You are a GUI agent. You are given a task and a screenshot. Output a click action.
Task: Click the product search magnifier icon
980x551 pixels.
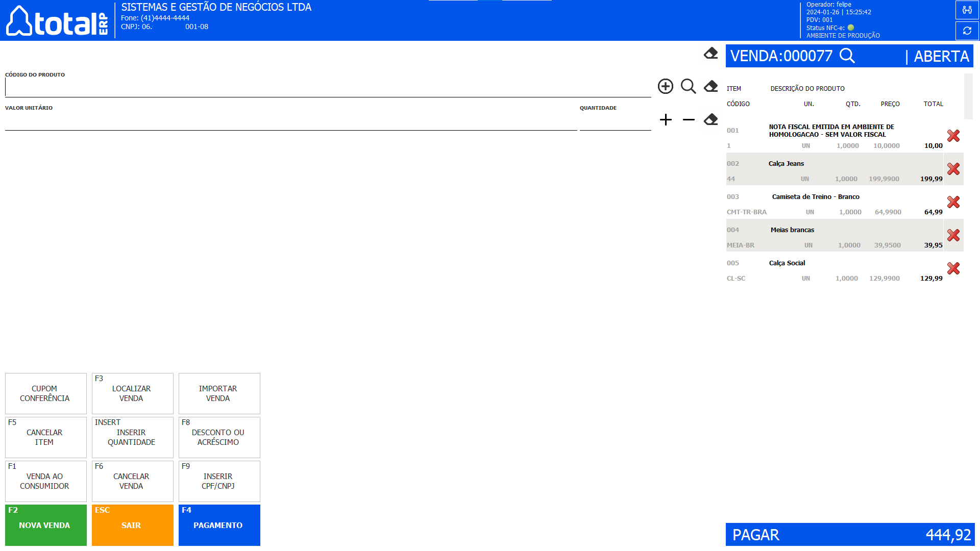688,86
